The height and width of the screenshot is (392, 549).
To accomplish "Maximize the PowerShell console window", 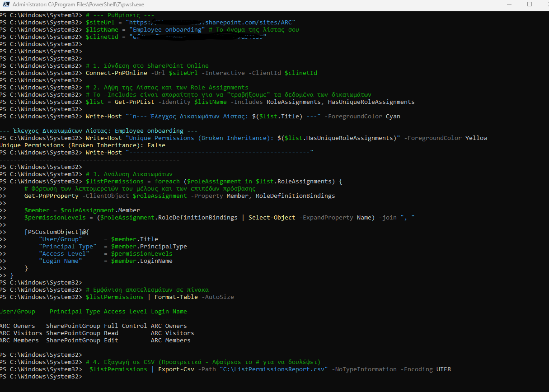I will coord(529,5).
